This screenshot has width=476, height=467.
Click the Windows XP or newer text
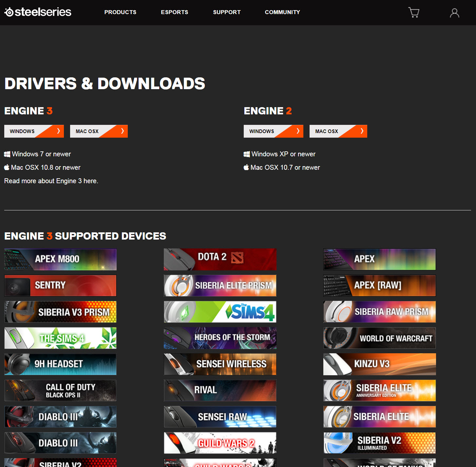point(283,154)
